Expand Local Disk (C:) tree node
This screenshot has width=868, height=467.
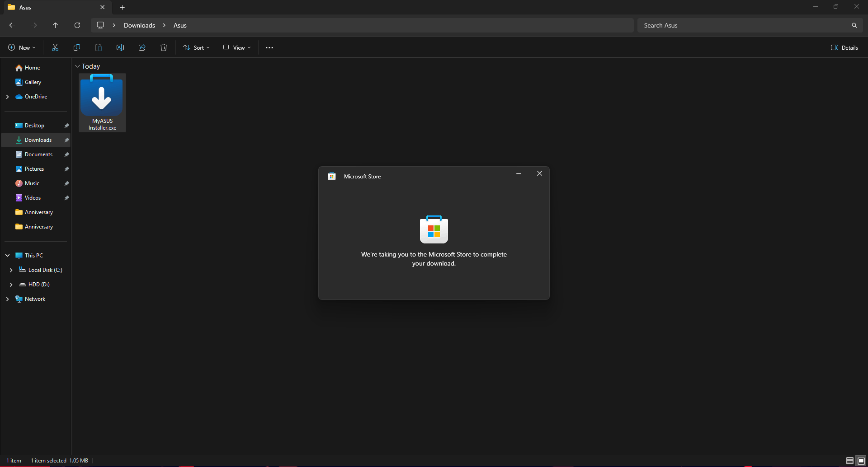(x=11, y=270)
